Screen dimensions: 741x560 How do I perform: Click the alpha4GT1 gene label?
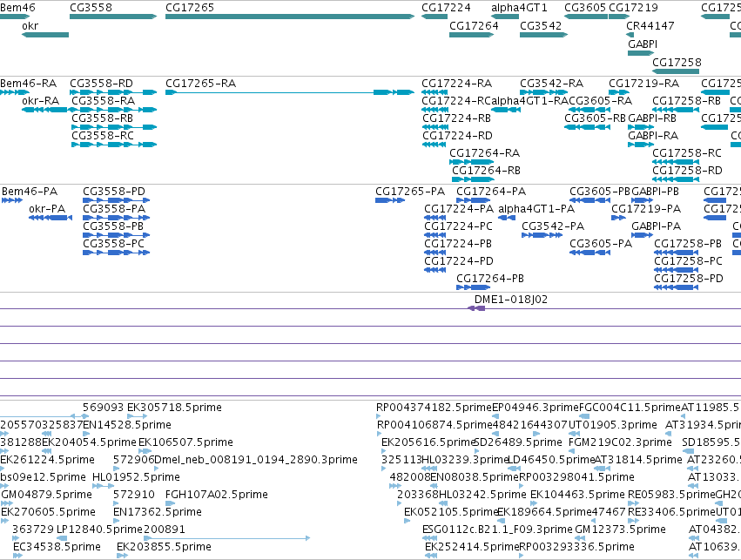pyautogui.click(x=519, y=8)
